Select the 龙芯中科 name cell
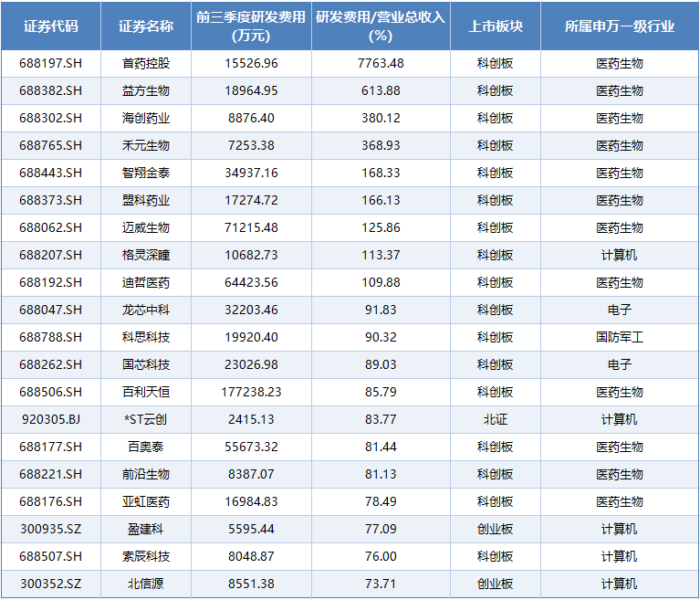 (146, 311)
